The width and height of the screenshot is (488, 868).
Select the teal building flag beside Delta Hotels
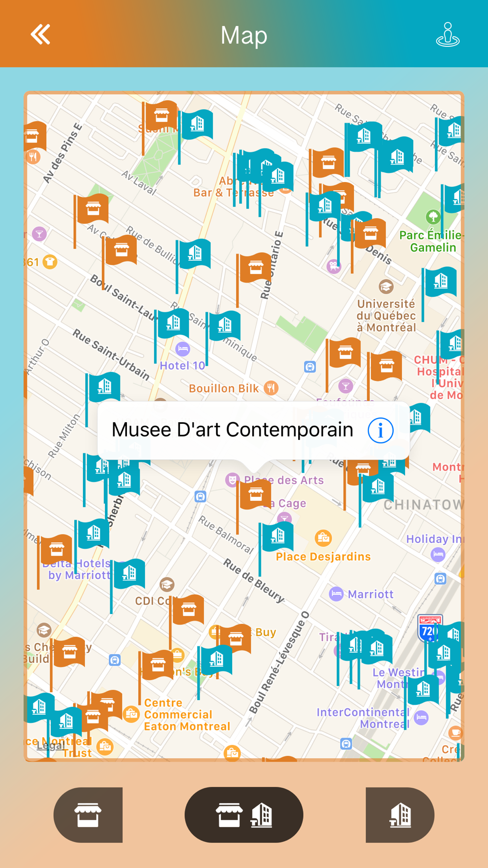pyautogui.click(x=129, y=573)
